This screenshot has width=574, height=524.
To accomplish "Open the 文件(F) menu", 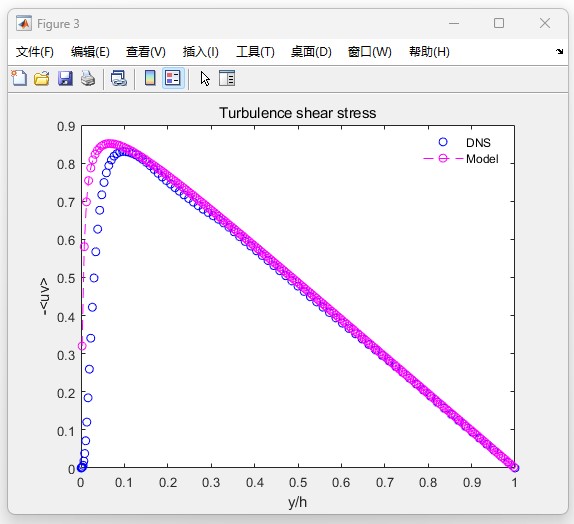I will coord(35,52).
